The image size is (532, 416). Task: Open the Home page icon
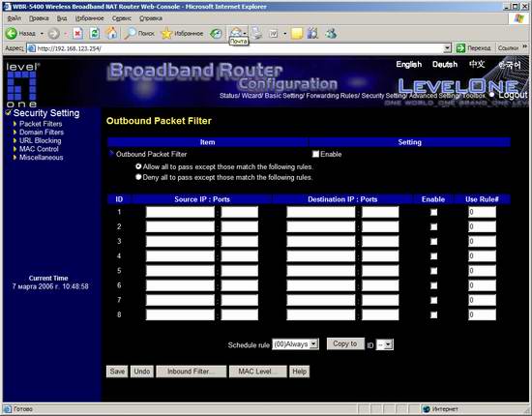coord(111,33)
